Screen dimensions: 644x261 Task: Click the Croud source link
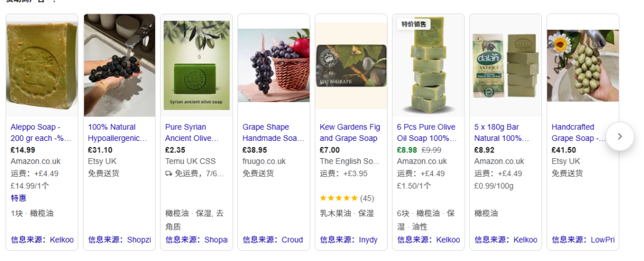coord(292,239)
